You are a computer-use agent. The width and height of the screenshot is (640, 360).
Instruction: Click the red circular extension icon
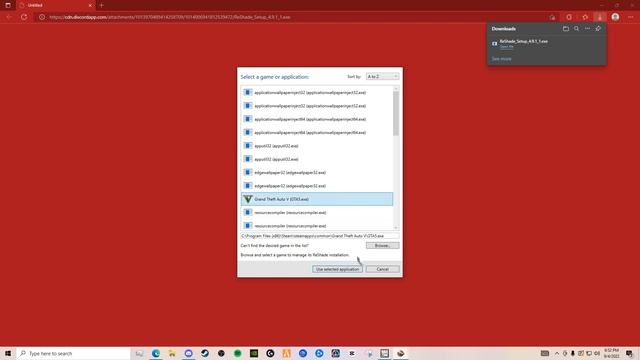[569, 17]
